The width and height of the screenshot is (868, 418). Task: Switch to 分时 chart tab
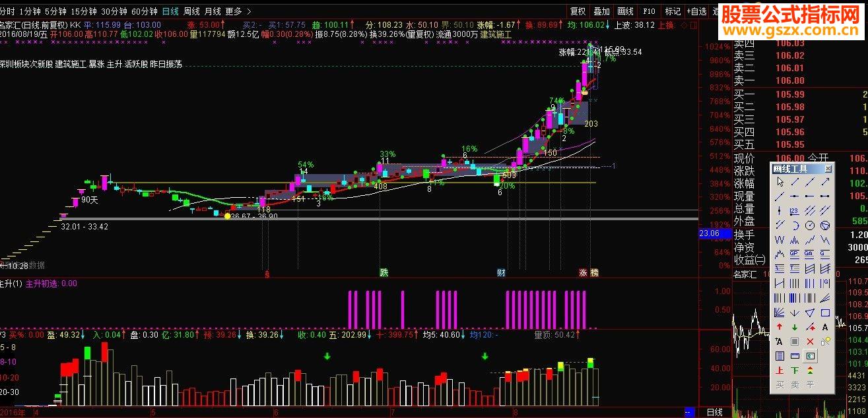point(7,11)
